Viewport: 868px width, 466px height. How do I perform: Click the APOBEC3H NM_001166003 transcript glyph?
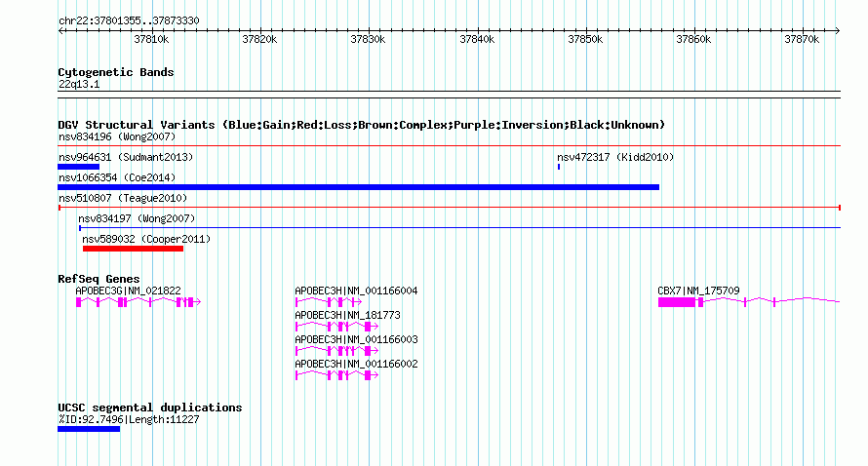(336, 351)
